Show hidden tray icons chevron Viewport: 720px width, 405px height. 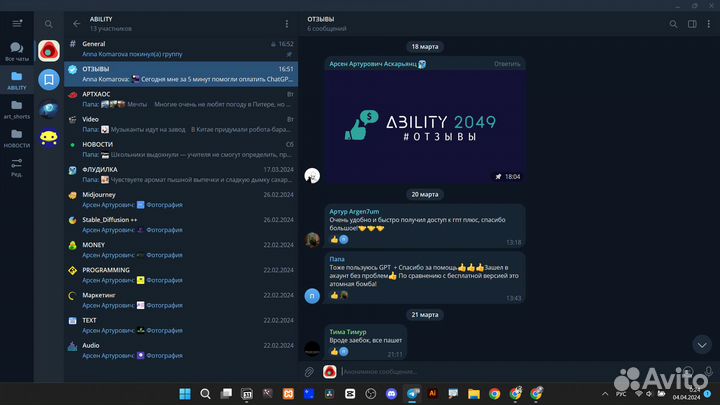click(x=605, y=394)
